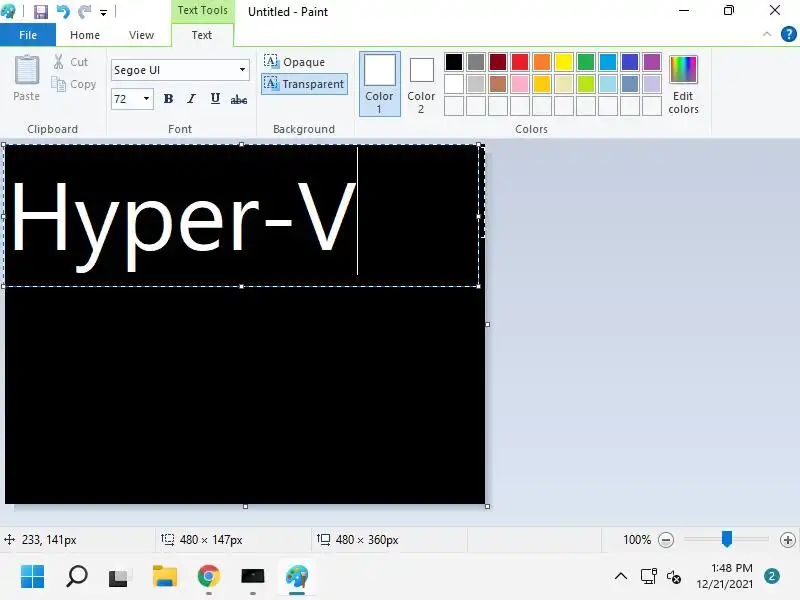Click the Undo arrow in title bar
Viewport: 800px width, 600px height.
click(63, 11)
